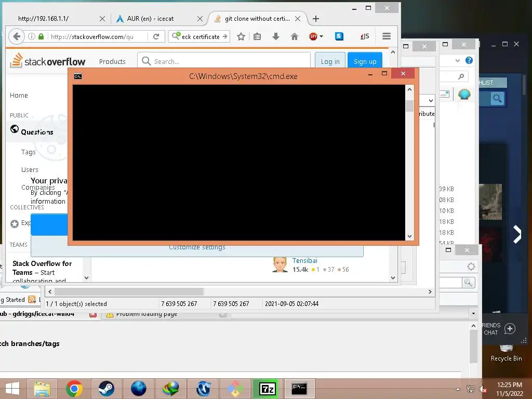Click the network tray icon

point(471,389)
